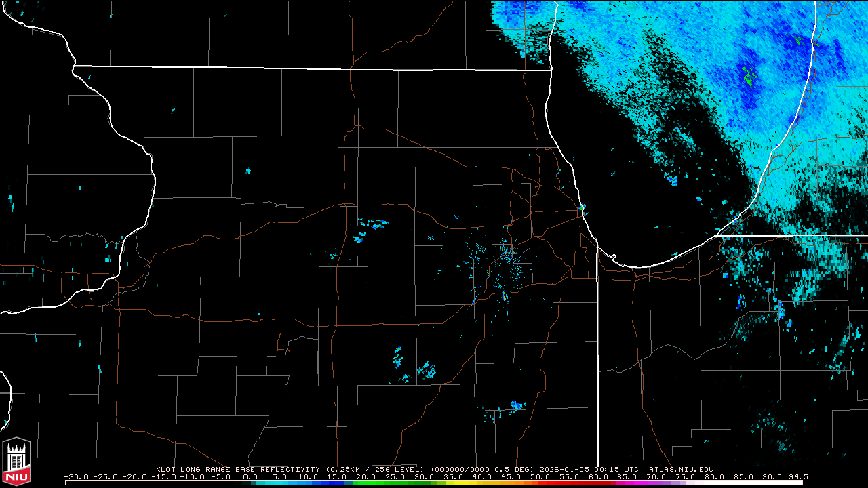Click the blue echo on the Chicago lakeshore
Screen dimensions: 868x488
(582, 207)
